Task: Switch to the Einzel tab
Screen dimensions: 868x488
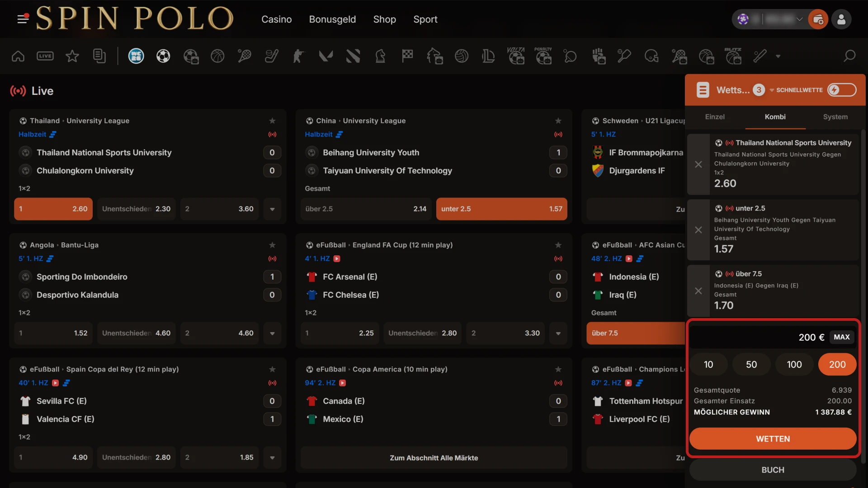Action: click(x=715, y=117)
